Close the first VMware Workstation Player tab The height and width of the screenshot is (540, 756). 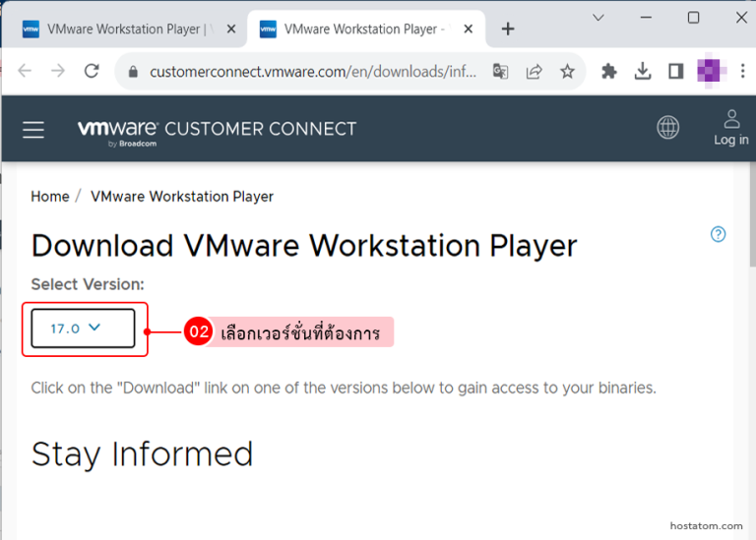[x=231, y=29]
